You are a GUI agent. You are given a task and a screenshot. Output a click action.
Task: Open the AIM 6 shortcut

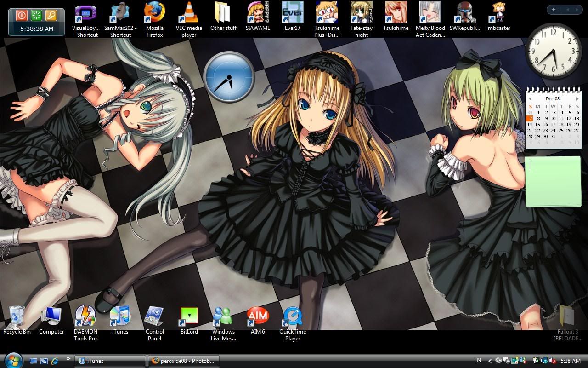pos(258,316)
